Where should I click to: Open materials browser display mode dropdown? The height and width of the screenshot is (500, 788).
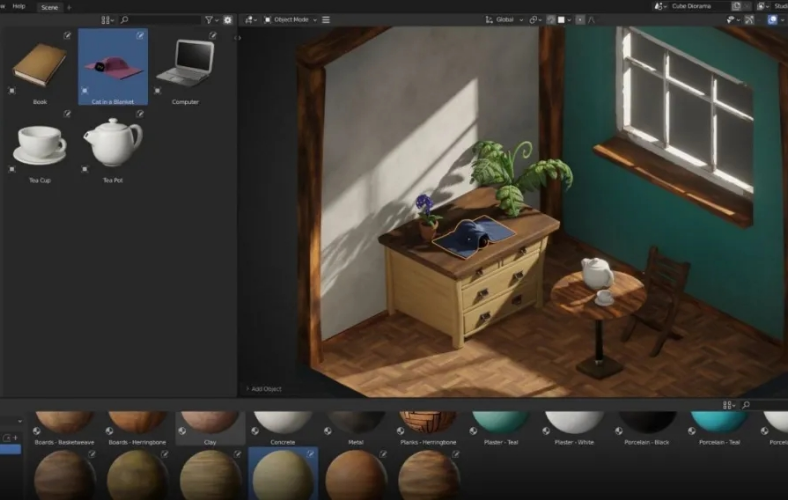(x=729, y=405)
